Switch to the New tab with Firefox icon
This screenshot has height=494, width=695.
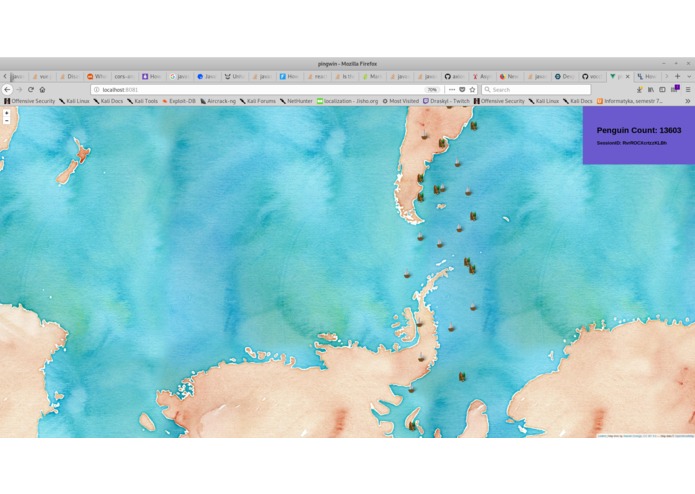click(509, 76)
